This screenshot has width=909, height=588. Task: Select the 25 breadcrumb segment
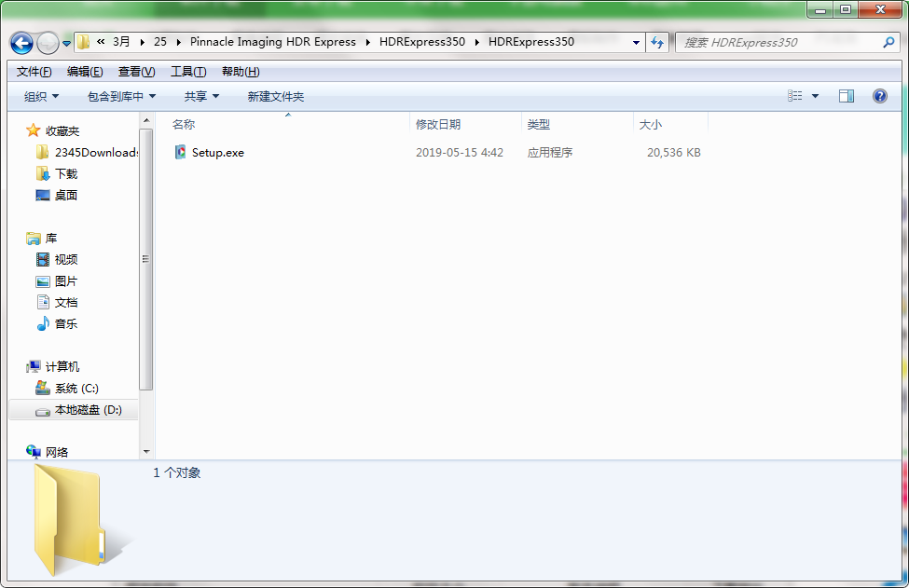click(160, 42)
